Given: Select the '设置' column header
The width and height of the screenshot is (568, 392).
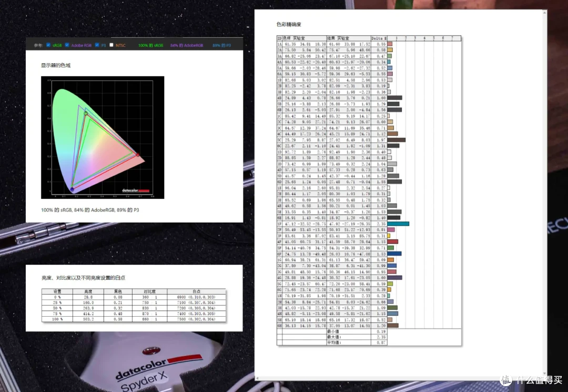Looking at the screenshot, I should (57, 292).
